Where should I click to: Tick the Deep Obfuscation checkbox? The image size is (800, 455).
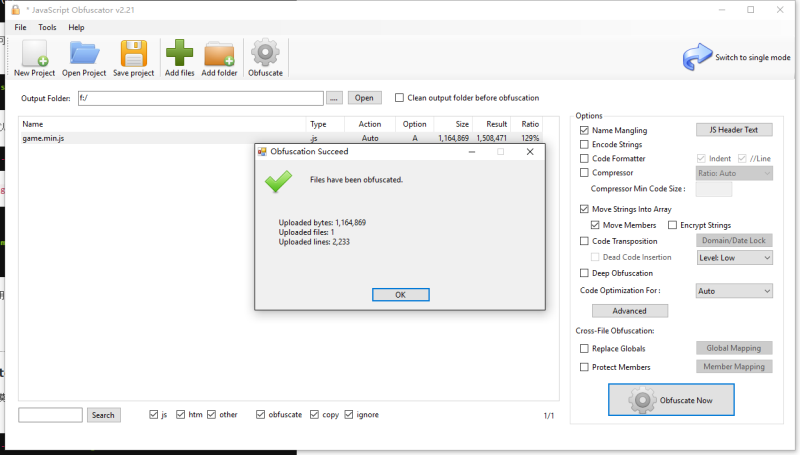tap(584, 273)
